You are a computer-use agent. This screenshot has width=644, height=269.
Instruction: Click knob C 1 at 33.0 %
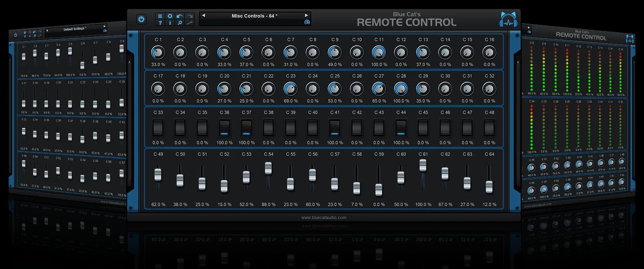coord(158,52)
